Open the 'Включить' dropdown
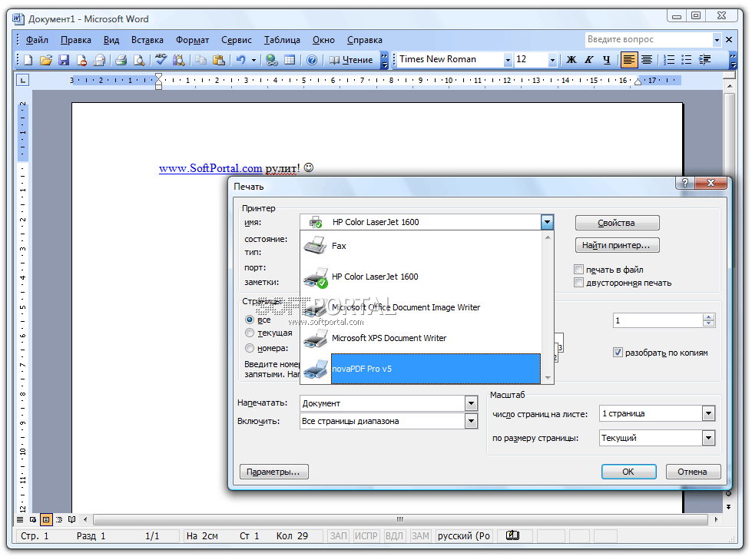752x560 pixels. [471, 421]
